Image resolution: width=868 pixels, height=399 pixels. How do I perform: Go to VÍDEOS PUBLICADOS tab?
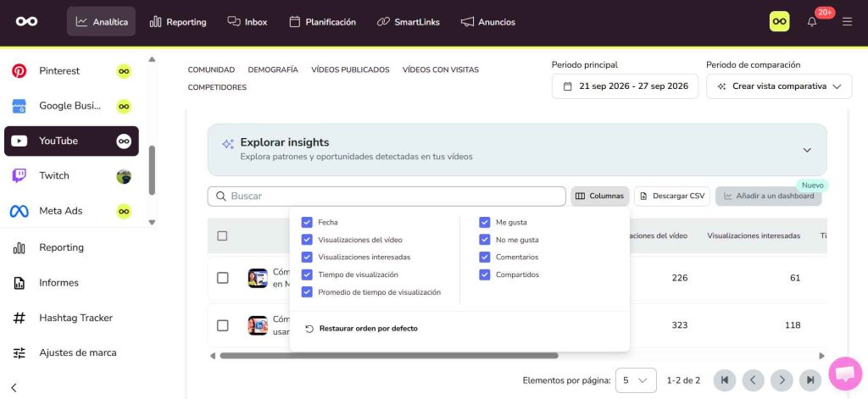[350, 69]
